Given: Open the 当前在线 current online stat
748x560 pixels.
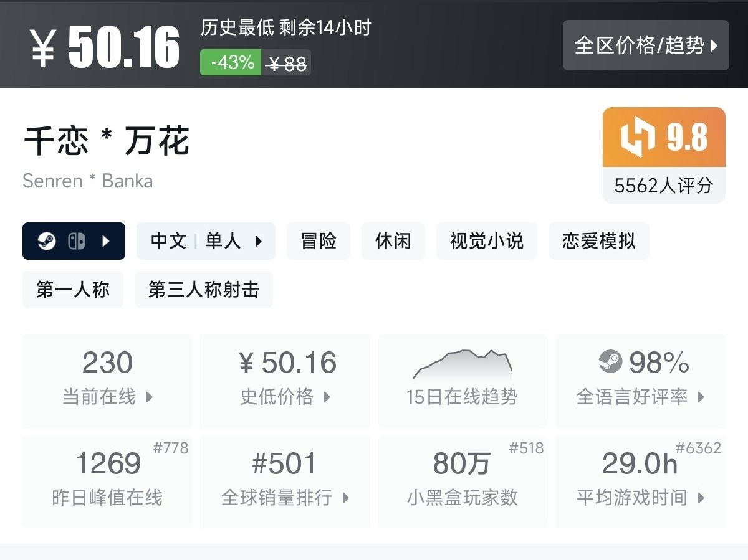Looking at the screenshot, I should (108, 381).
